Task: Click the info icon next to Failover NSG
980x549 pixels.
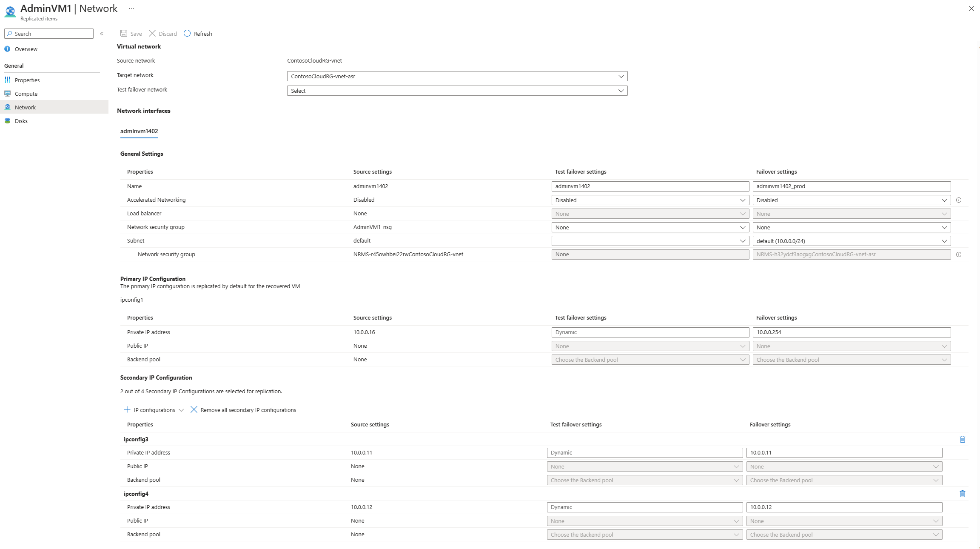Action: [959, 254]
